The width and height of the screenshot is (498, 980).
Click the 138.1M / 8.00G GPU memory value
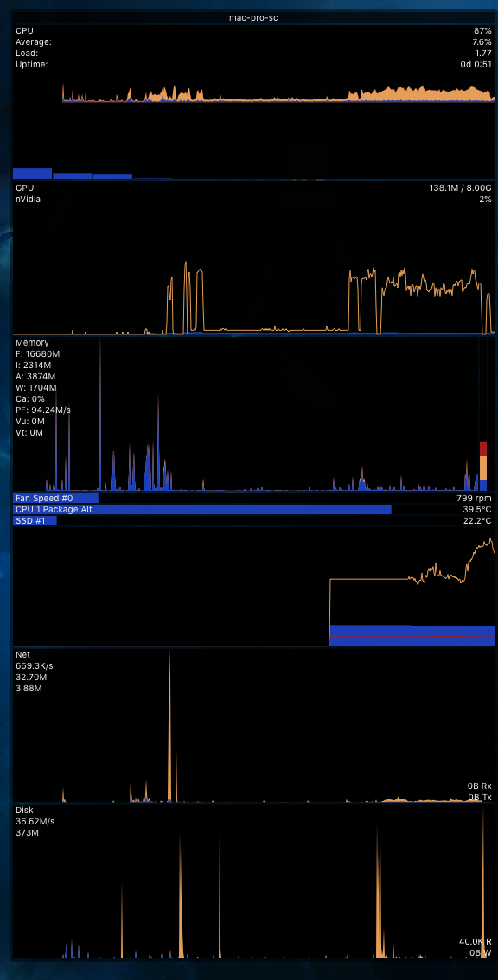point(461,188)
